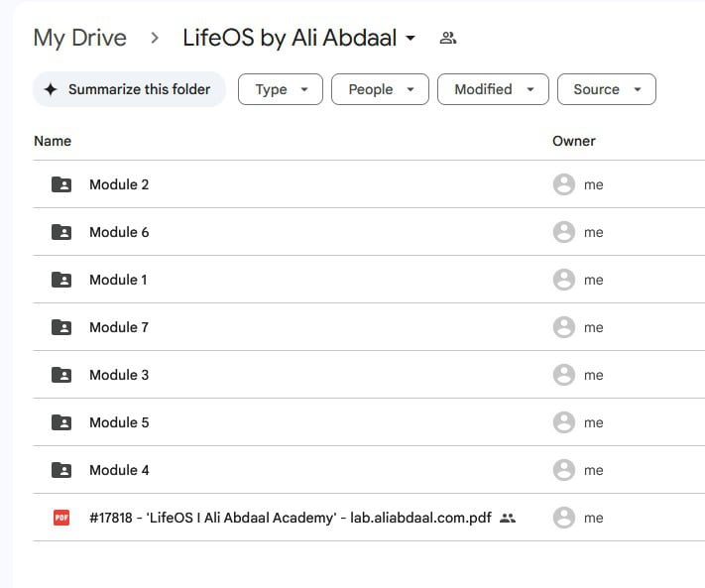
Task: Click the red PDF file icon
Action: (61, 518)
